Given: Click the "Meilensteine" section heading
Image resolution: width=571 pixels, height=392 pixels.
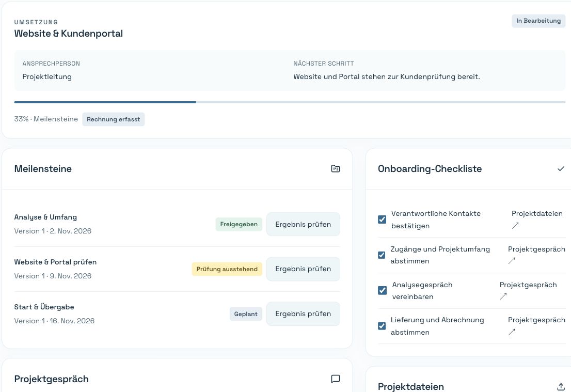Looking at the screenshot, I should pos(43,169).
